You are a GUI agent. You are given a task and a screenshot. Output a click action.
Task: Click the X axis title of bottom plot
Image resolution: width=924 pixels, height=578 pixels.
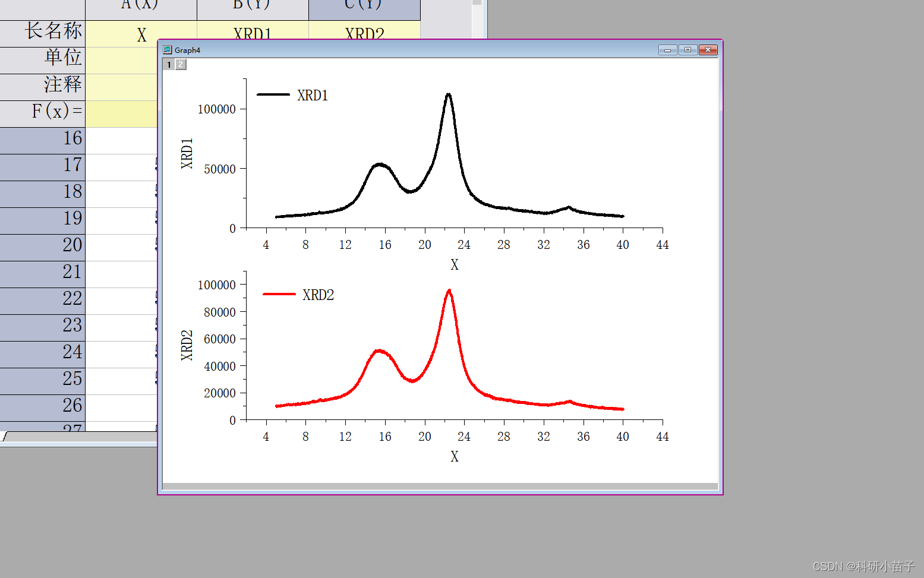[x=455, y=457]
